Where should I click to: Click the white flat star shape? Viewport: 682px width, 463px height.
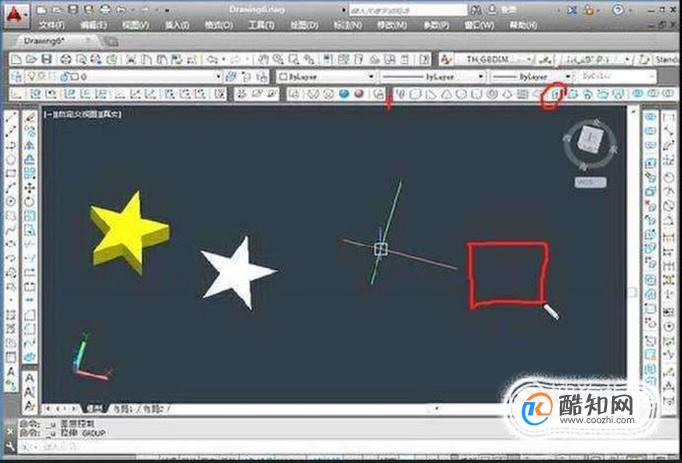238,272
